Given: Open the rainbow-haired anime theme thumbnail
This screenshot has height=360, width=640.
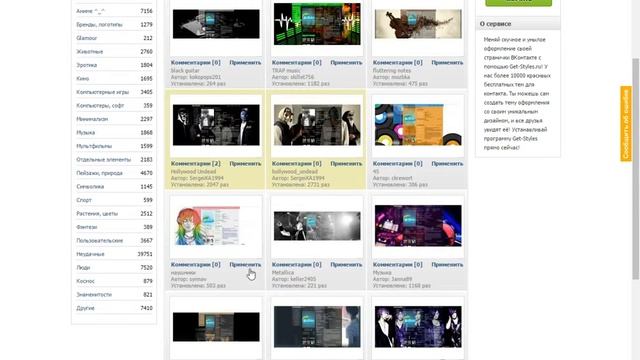Looking at the screenshot, I should [x=216, y=226].
